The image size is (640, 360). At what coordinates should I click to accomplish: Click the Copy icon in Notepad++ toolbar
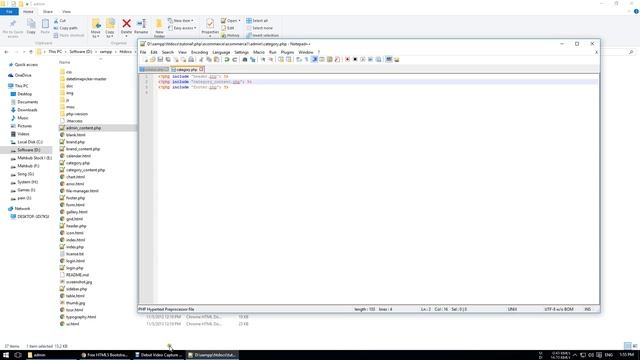(x=209, y=60)
